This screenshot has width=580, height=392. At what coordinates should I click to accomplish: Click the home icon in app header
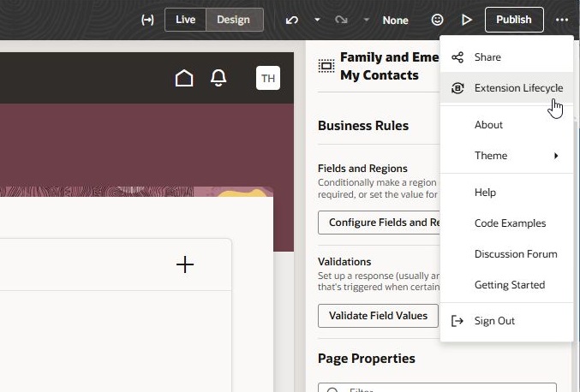184,79
